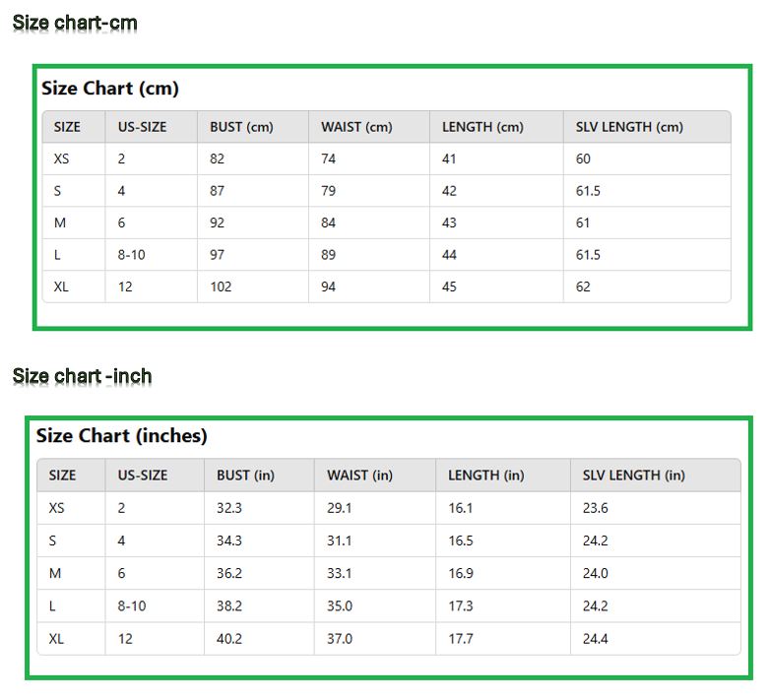The image size is (769, 700).
Task: Click the XL sleeve length value 62
Action: tap(584, 287)
